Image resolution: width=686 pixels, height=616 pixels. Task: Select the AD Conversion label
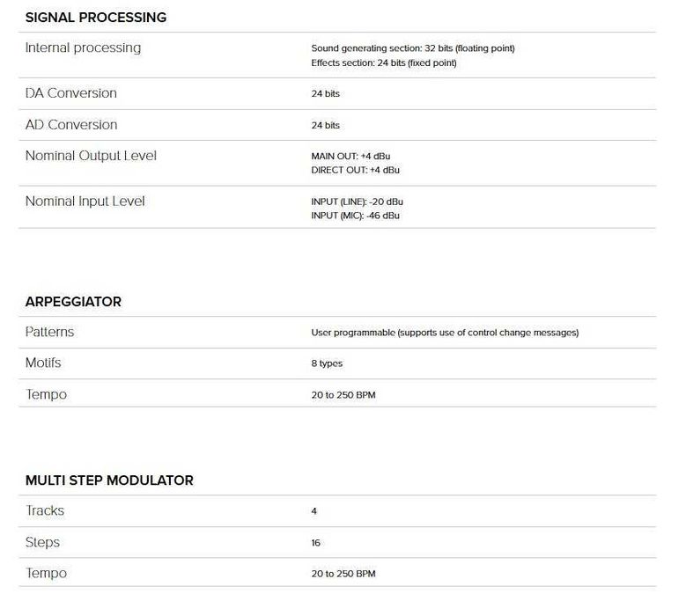tap(70, 125)
